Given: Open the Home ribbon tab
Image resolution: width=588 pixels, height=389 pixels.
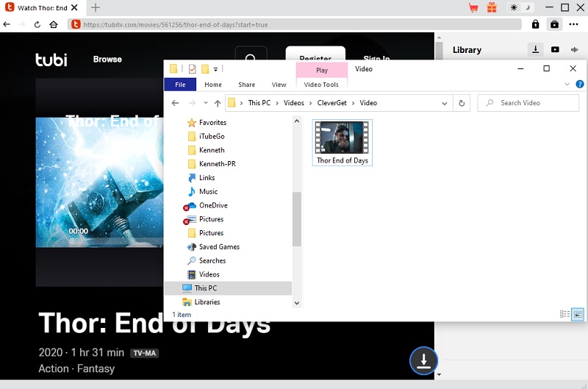Looking at the screenshot, I should click(x=213, y=85).
